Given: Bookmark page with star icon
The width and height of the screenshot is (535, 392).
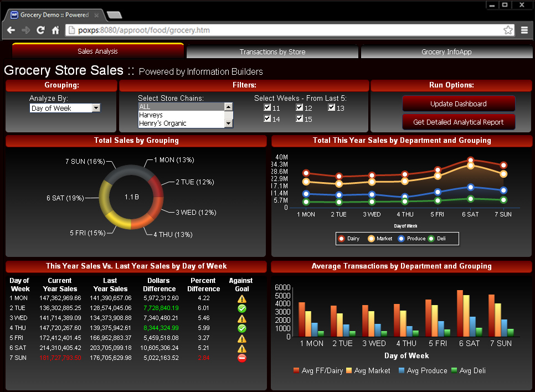Looking at the screenshot, I should (x=508, y=30).
